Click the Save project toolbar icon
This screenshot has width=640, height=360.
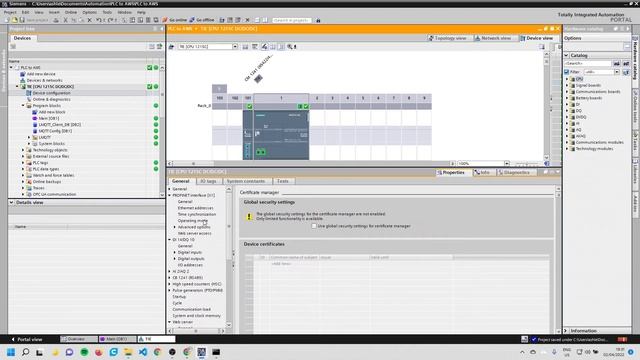(x=22, y=20)
